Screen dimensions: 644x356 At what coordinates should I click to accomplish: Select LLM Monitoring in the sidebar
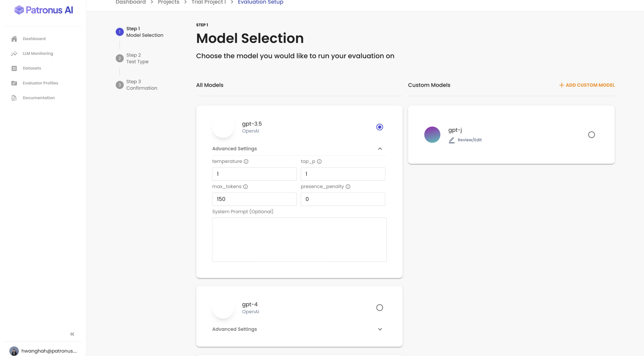click(38, 53)
